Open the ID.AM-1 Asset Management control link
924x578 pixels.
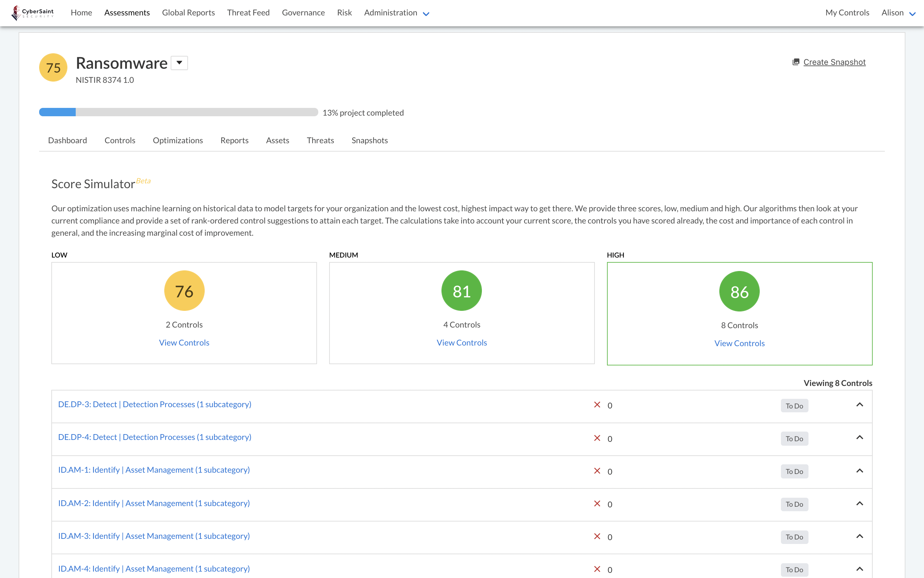pos(154,470)
